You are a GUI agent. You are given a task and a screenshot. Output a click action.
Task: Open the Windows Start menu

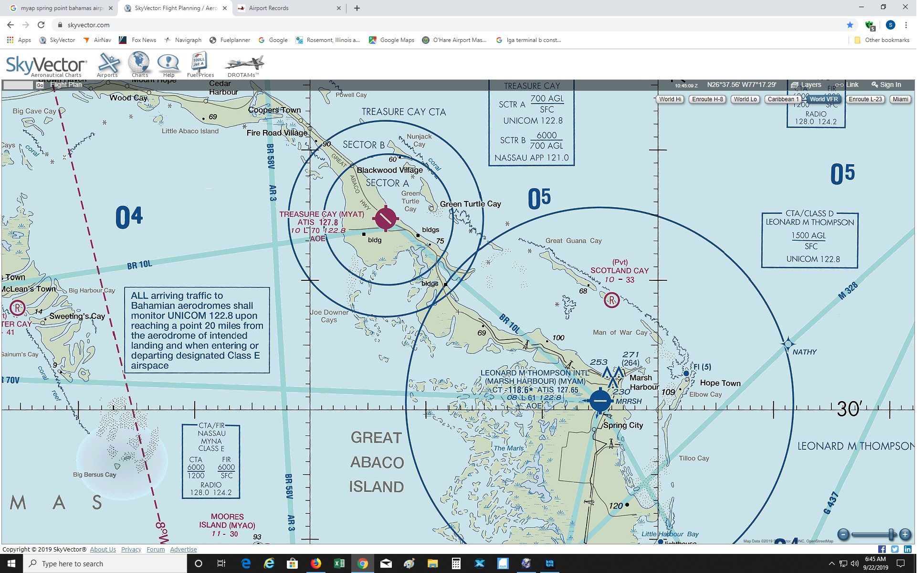(x=11, y=563)
